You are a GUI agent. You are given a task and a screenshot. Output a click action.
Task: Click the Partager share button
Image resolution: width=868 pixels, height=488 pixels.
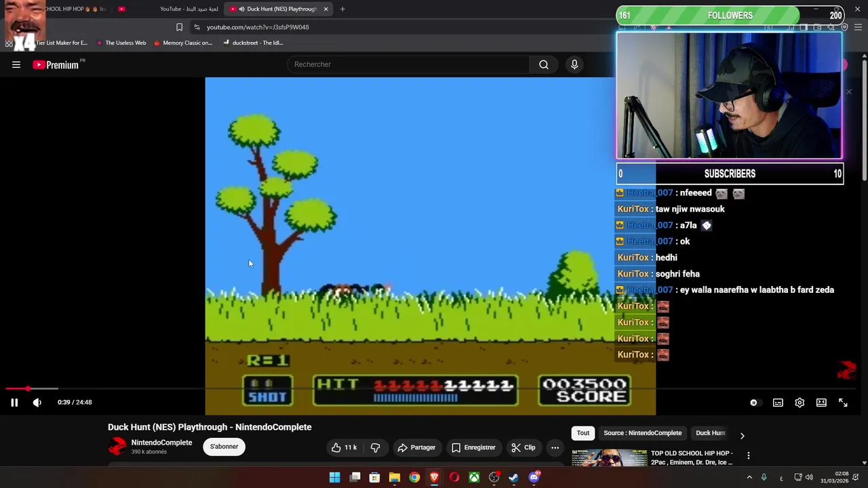coord(416,447)
